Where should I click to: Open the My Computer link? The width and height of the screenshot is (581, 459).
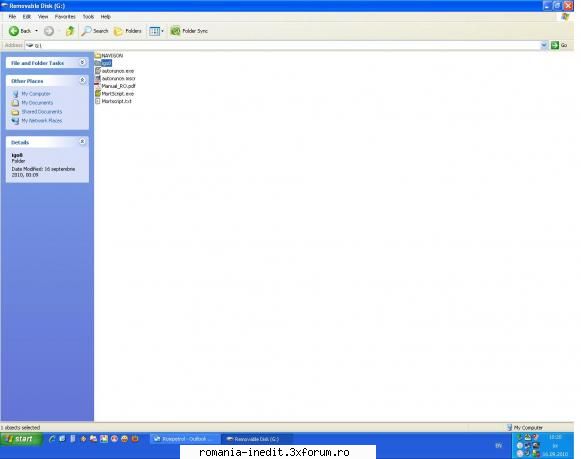pos(36,94)
